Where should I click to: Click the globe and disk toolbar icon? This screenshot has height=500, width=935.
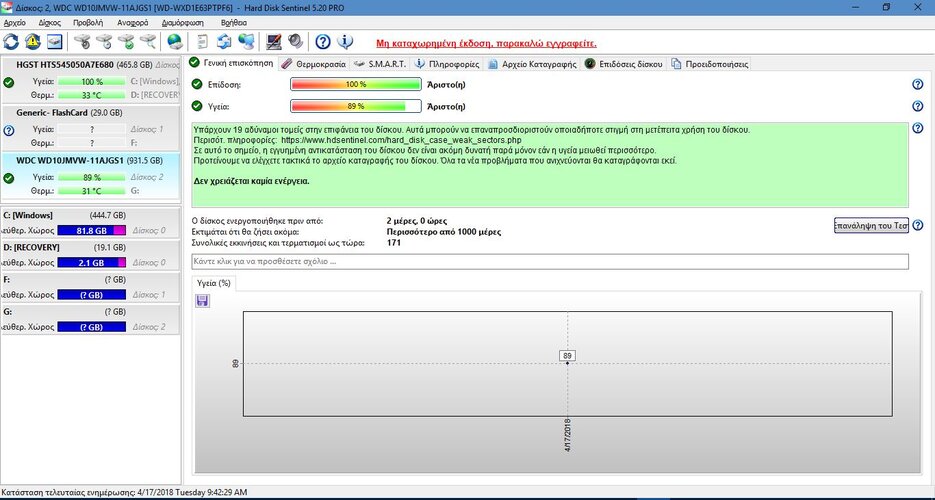[175, 42]
